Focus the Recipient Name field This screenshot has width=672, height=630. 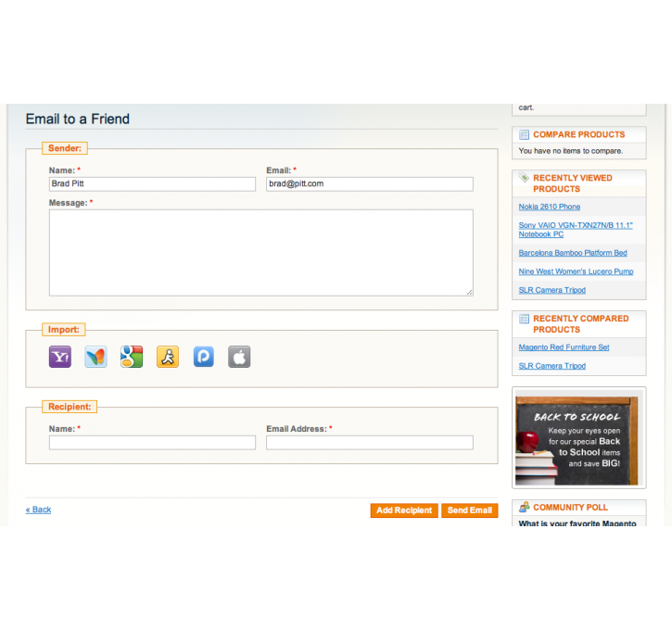point(152,443)
